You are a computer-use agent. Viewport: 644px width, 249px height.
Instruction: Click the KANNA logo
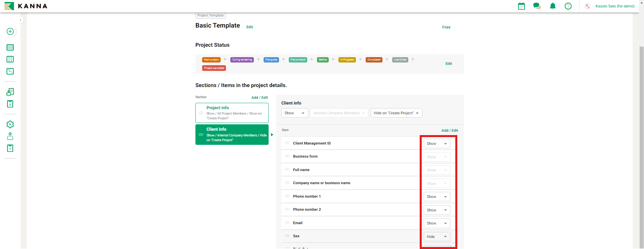point(26,6)
